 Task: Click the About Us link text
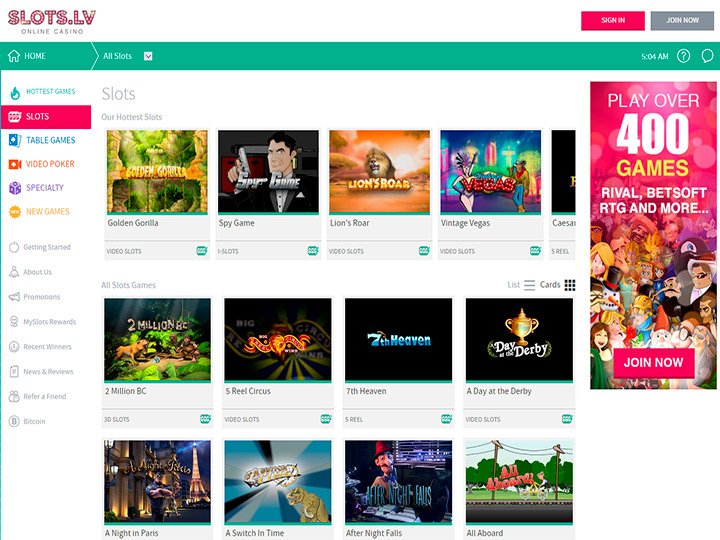tap(37, 272)
